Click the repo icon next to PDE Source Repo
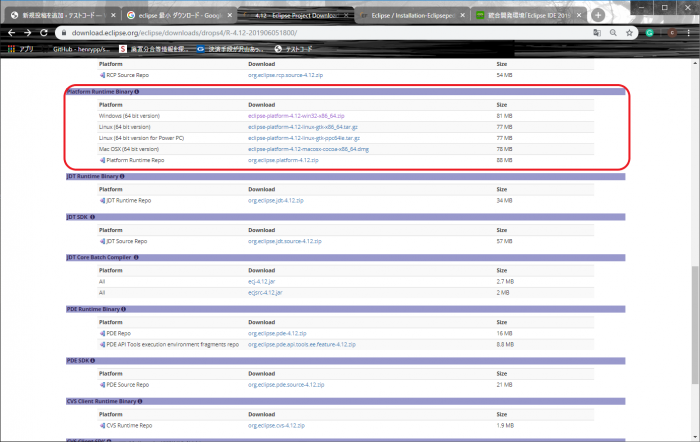The width and height of the screenshot is (700, 442). point(102,385)
